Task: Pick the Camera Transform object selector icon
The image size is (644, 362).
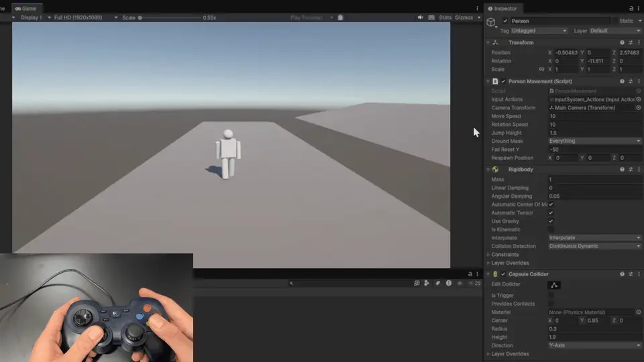Action: coord(638,107)
